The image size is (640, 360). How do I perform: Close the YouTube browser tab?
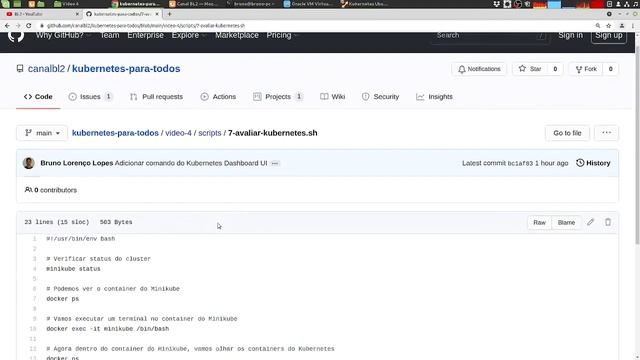coord(77,14)
